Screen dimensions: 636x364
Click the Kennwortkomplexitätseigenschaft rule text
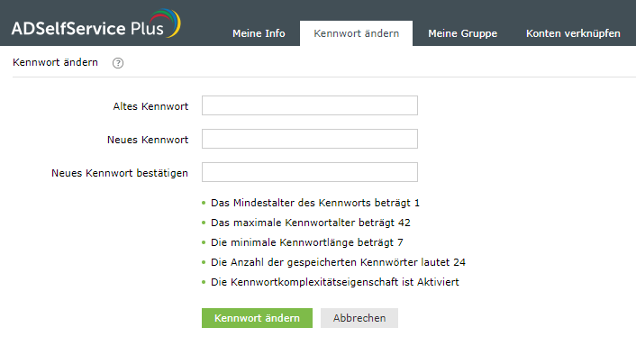click(x=336, y=282)
